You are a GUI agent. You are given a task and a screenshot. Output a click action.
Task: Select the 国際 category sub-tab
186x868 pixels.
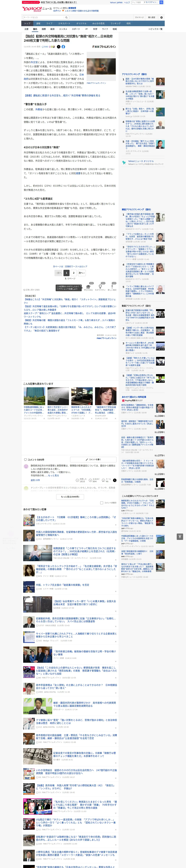pos(44,29)
